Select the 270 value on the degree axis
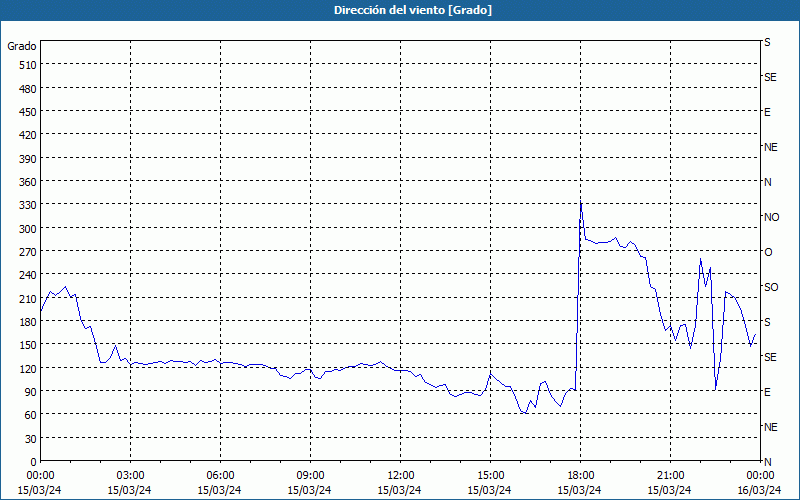The image size is (800, 500). 28,252
